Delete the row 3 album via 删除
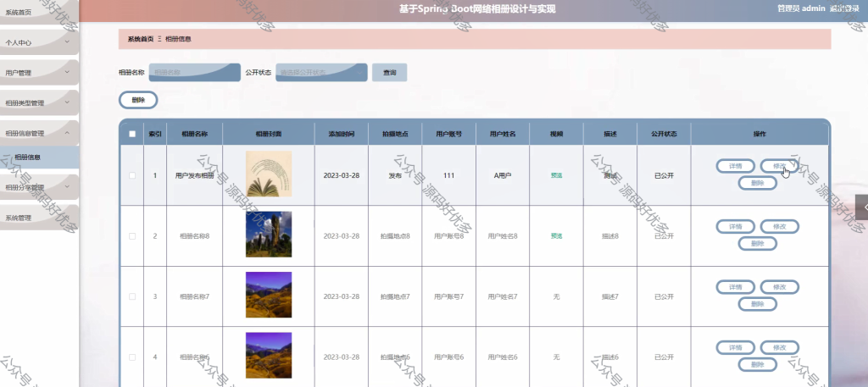Viewport: 868px width, 387px height. coord(757,304)
